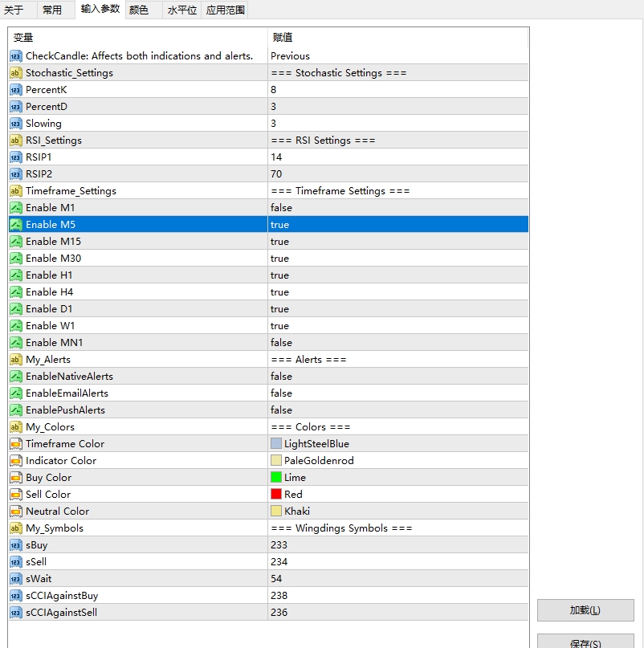Click the 加载(L) button
644x648 pixels.
585,610
